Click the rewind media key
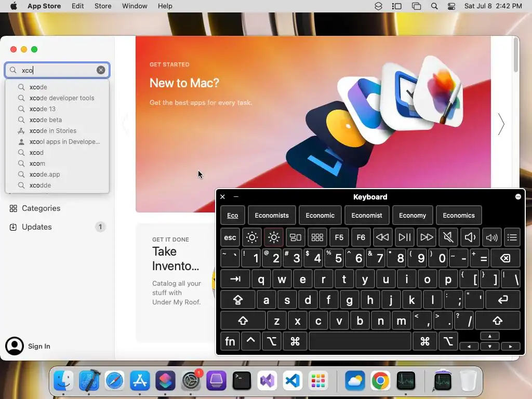 [x=382, y=237]
